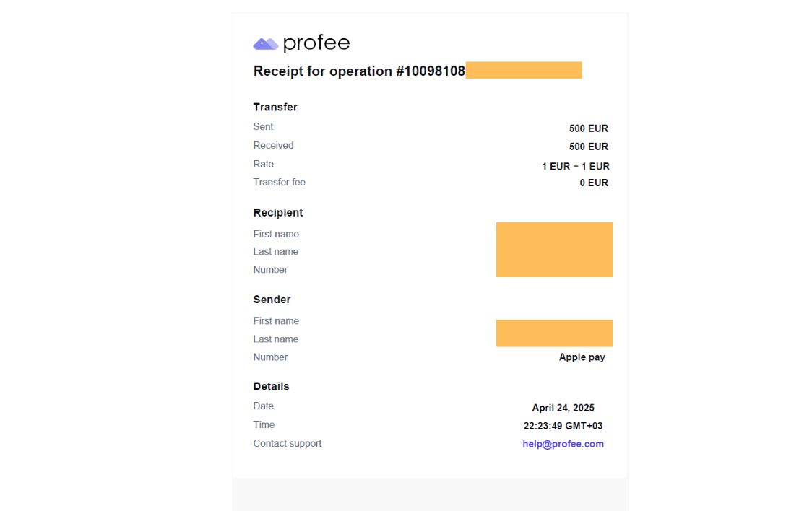Click the date April 24, 2025
Viewport: 812px width, 511px height.
(x=563, y=408)
